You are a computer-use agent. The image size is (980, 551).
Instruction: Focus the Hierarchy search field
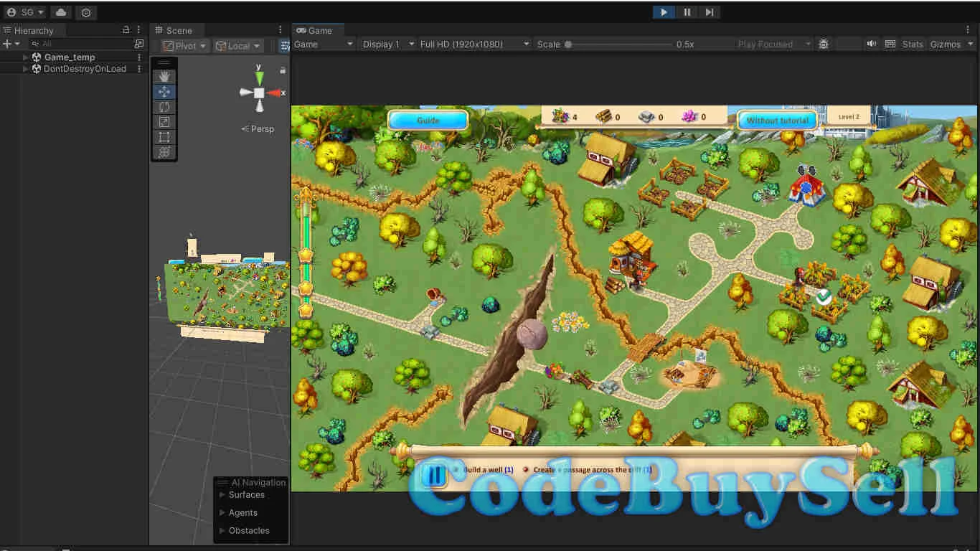80,44
